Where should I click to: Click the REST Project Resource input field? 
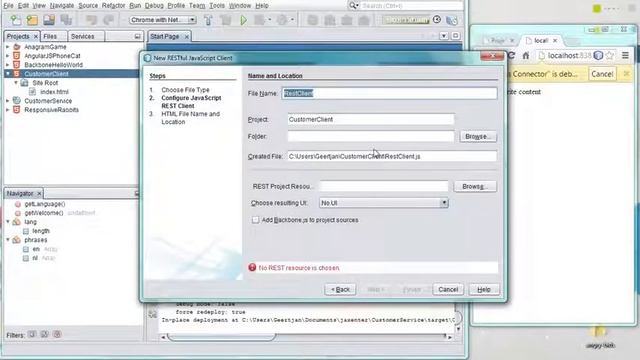point(384,186)
